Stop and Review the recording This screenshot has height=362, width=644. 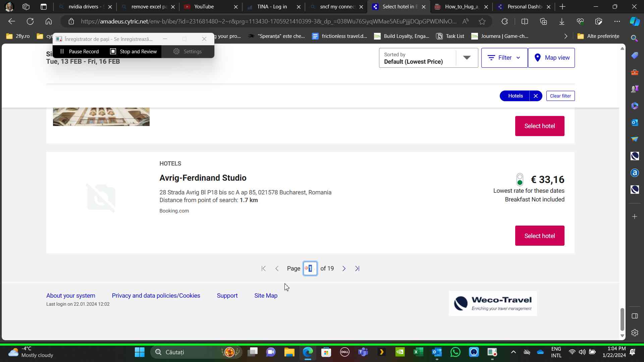(x=133, y=51)
